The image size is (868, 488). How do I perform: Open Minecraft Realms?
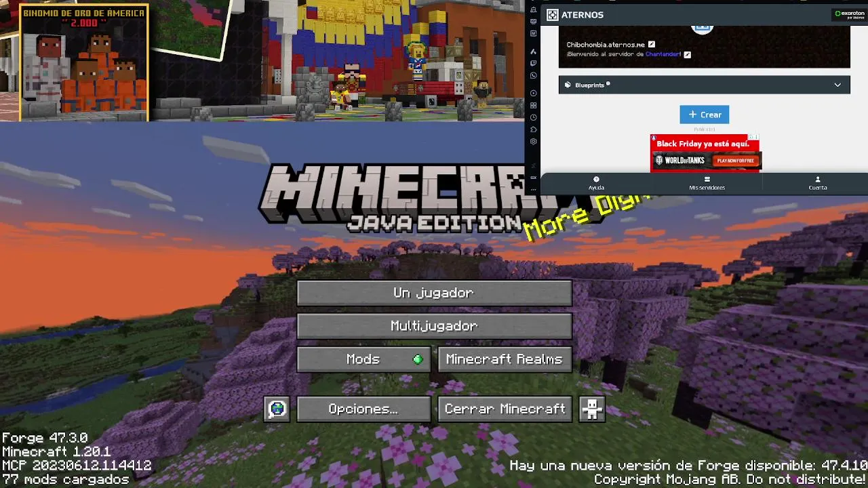coord(505,359)
